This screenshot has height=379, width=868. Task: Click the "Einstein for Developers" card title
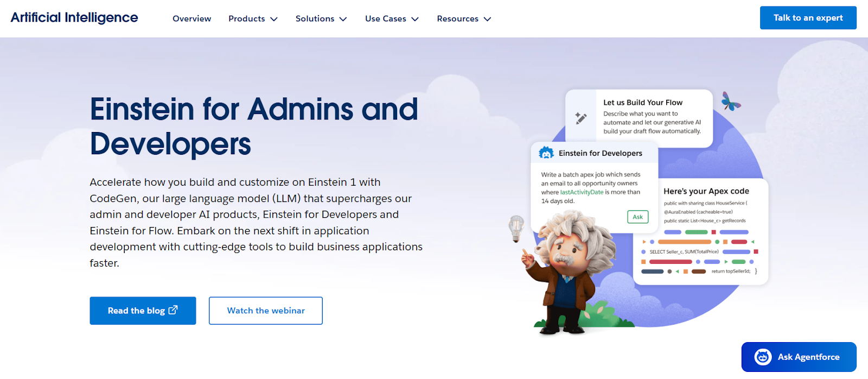click(601, 153)
